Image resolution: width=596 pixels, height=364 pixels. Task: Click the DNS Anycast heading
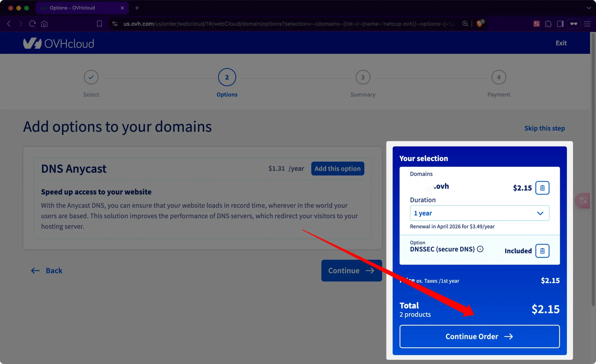click(x=74, y=168)
